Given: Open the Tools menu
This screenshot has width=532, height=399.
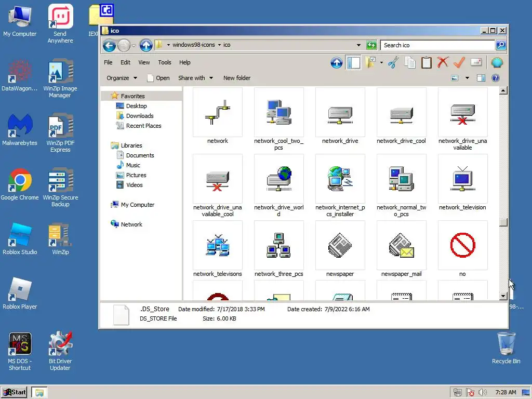Looking at the screenshot, I should [165, 62].
